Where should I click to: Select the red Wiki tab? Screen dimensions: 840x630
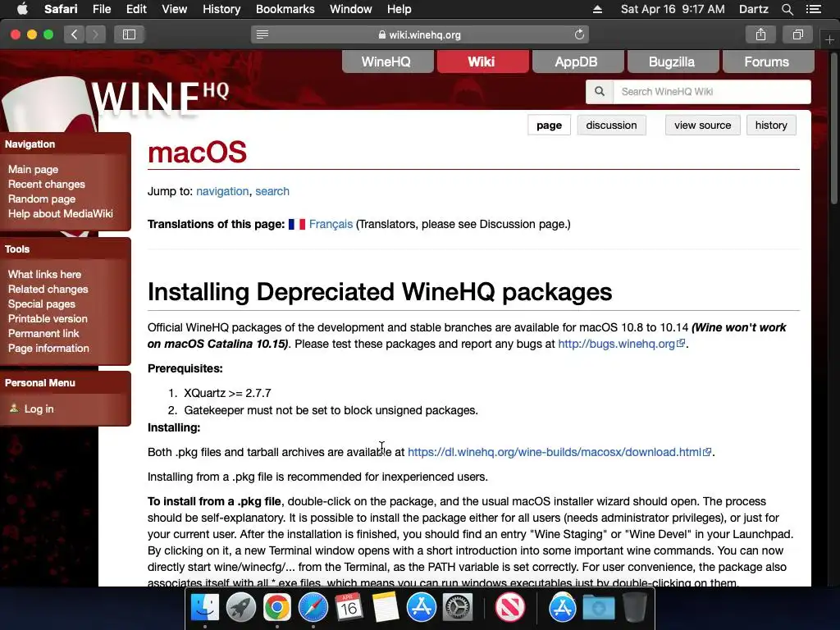(482, 62)
